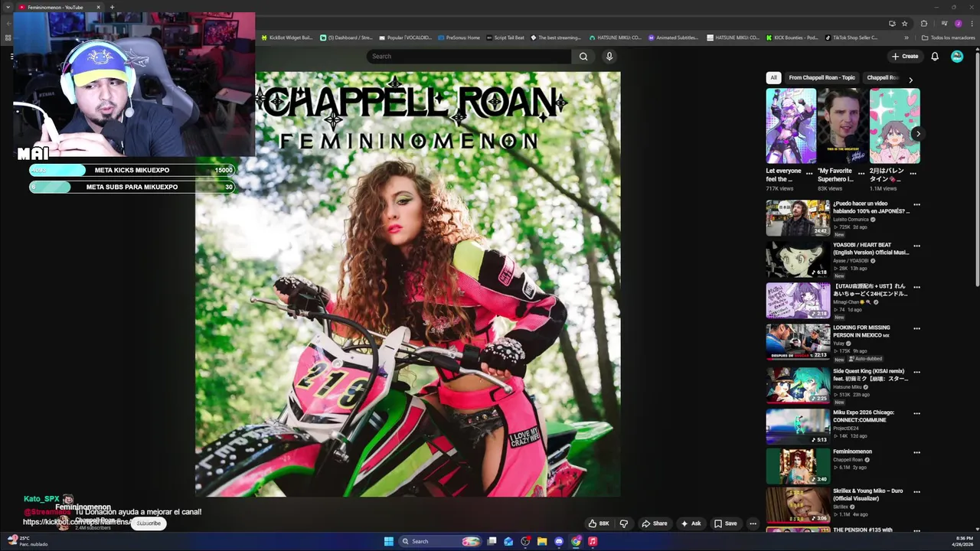This screenshot has height=551, width=980.
Task: Open the KICK Bounties bookmark
Action: coord(792,37)
